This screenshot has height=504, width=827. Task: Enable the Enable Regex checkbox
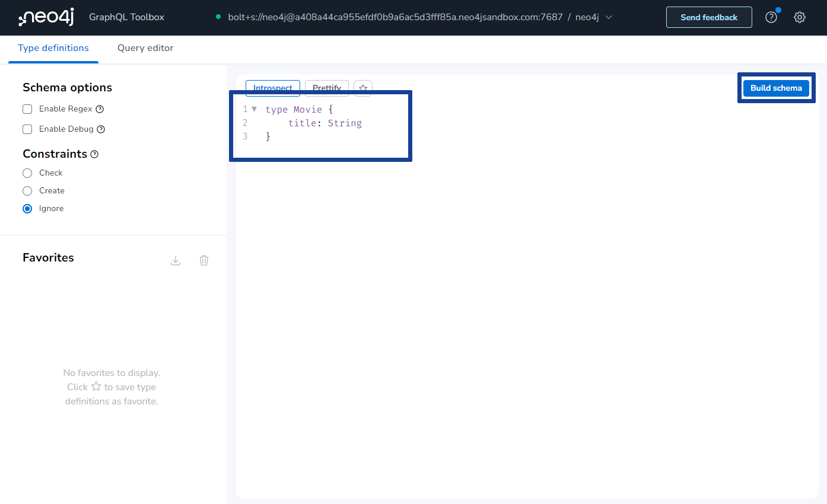point(27,109)
